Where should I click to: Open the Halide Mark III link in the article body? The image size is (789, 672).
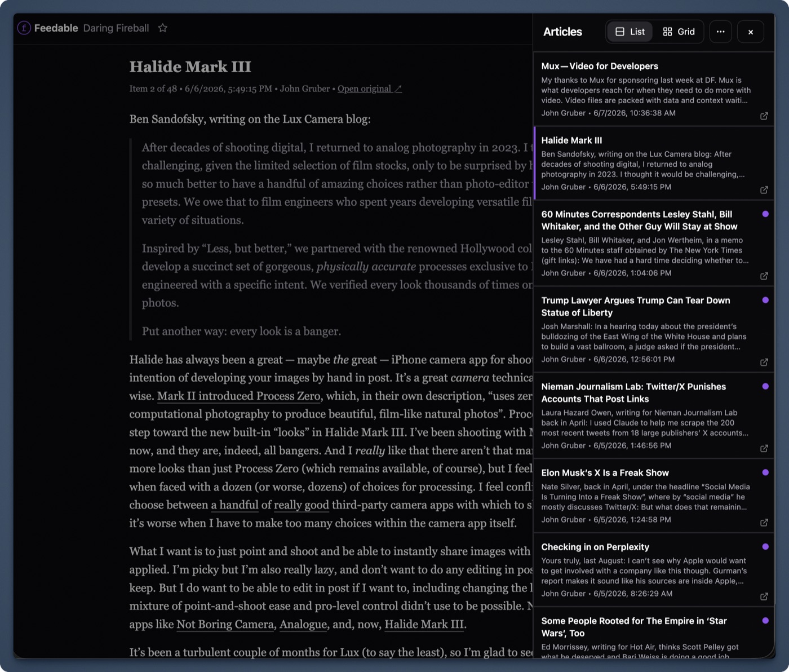click(x=424, y=625)
